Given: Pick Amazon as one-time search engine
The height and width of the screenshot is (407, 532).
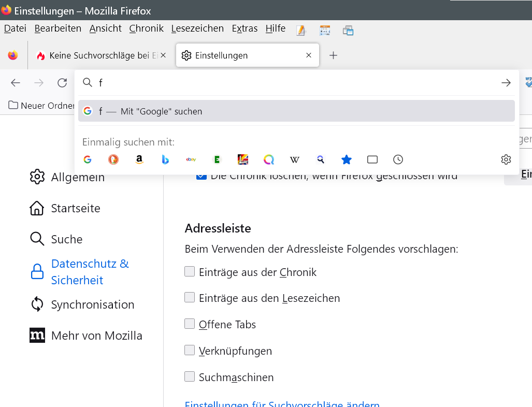Looking at the screenshot, I should click(139, 159).
